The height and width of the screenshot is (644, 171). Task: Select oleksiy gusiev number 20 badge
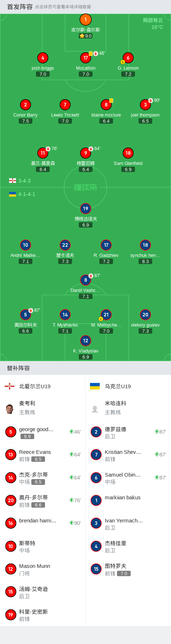[x=145, y=315]
